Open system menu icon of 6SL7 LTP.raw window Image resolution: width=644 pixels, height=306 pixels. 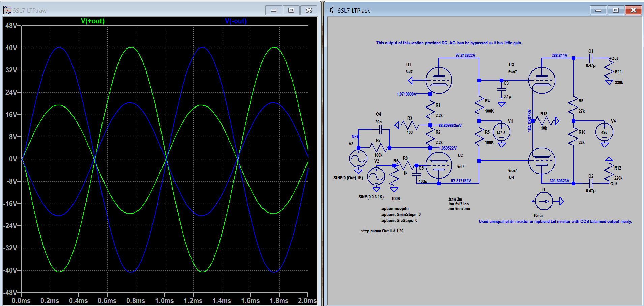pyautogui.click(x=7, y=10)
